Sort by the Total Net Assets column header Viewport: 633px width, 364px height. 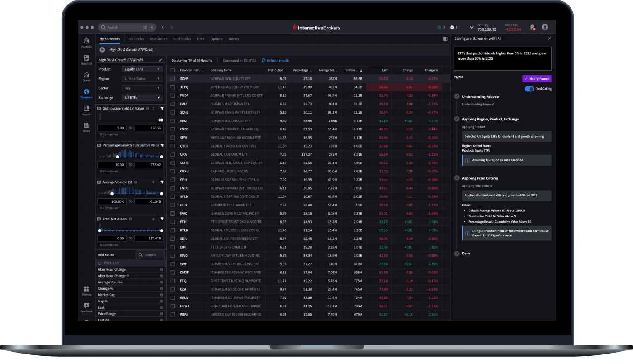(x=354, y=70)
